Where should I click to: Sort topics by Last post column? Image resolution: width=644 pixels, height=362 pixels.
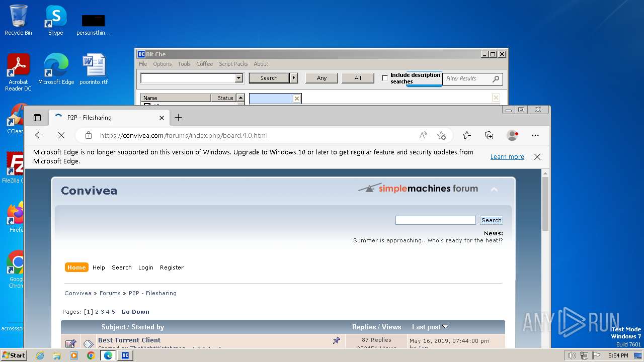coord(426,327)
